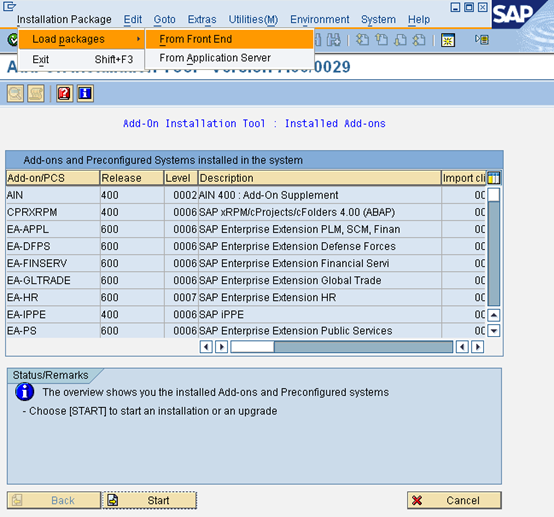Click the Release column header
This screenshot has height=517, width=554.
(132, 178)
